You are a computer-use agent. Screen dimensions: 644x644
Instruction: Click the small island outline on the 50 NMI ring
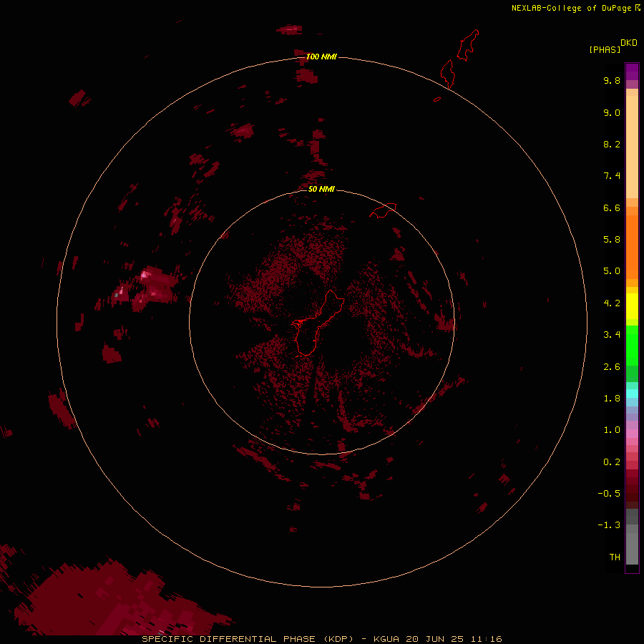pyautogui.click(x=383, y=210)
